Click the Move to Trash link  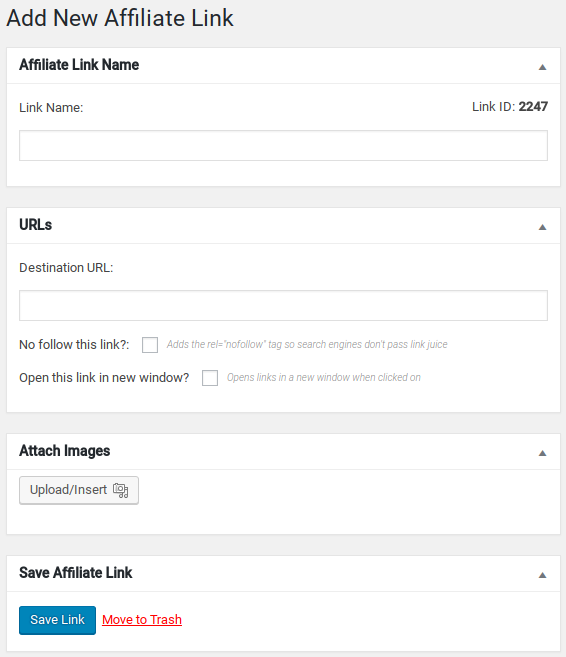(142, 620)
